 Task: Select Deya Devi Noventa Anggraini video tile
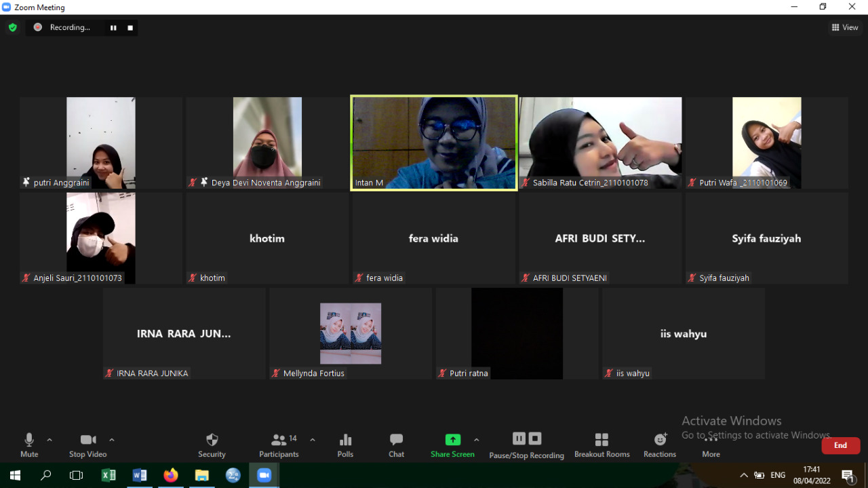[267, 143]
